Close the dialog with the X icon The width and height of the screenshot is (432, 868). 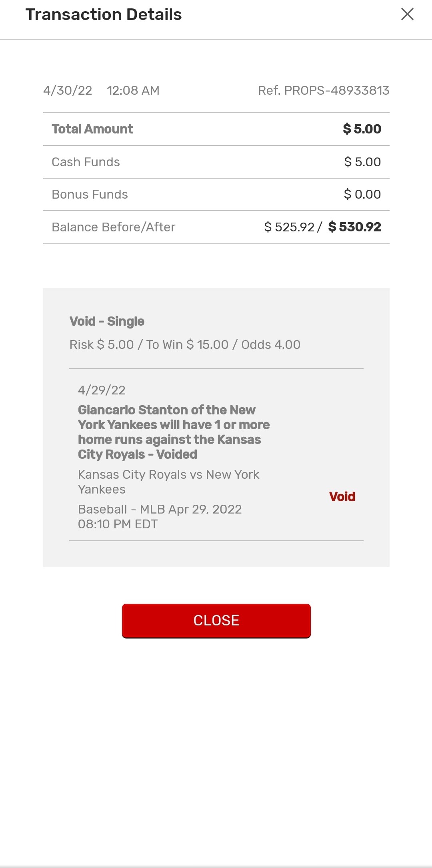tap(407, 14)
